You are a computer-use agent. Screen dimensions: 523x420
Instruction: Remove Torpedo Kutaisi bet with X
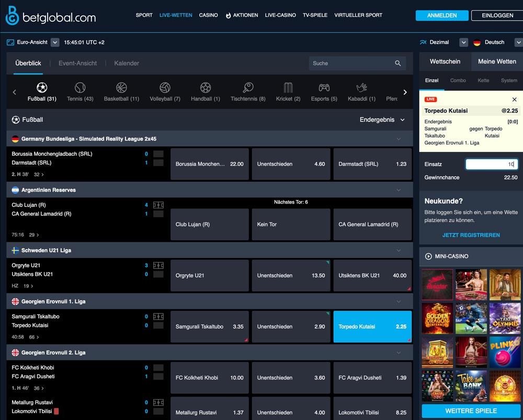click(x=514, y=99)
